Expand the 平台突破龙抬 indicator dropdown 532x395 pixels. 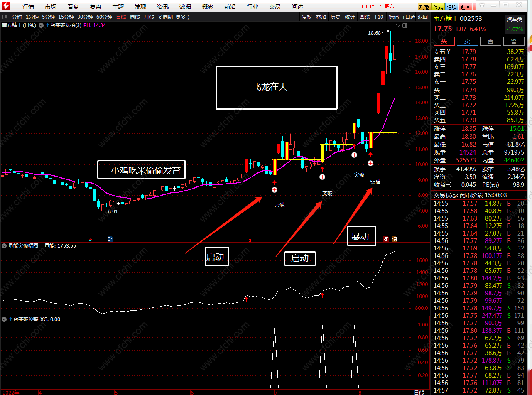[42, 25]
